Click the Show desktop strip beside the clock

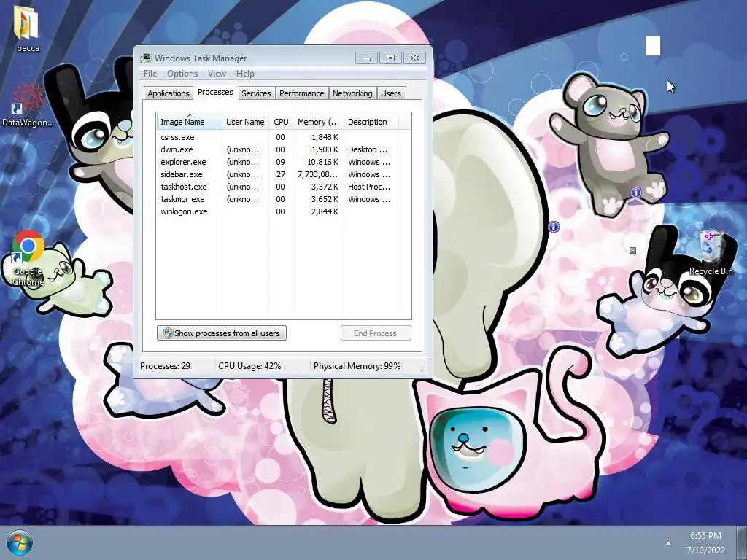(742, 542)
